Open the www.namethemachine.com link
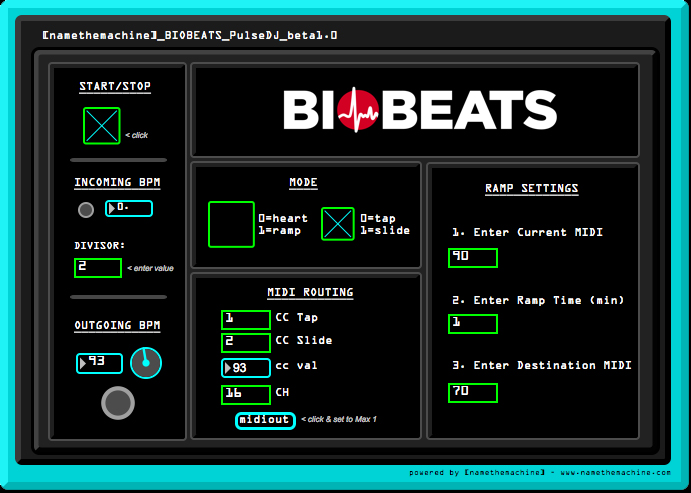691x493 pixels. pyautogui.click(x=616, y=473)
